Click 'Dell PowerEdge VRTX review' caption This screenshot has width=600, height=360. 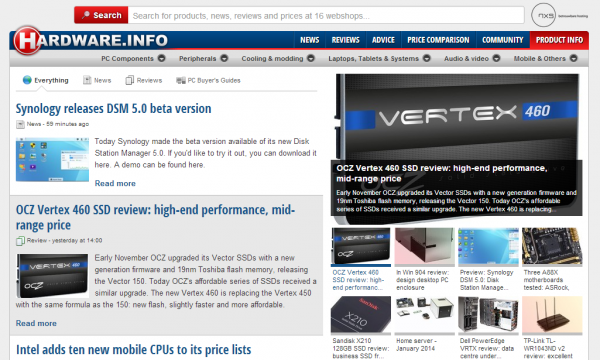tap(487, 348)
